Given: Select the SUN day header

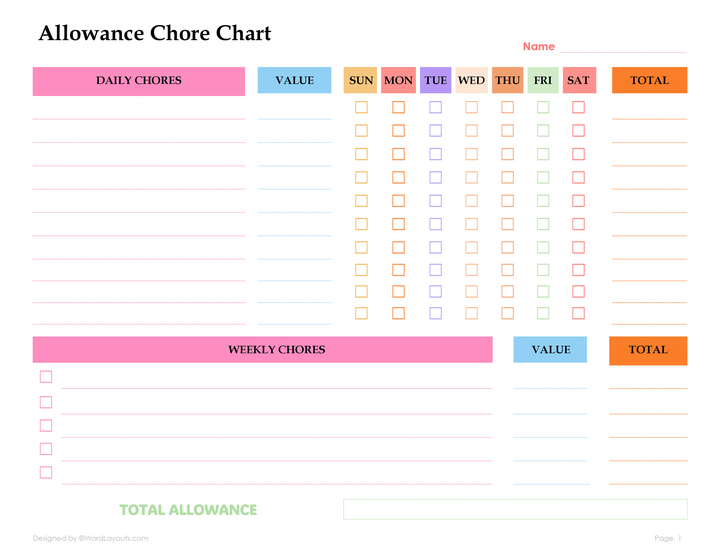Looking at the screenshot, I should (361, 81).
